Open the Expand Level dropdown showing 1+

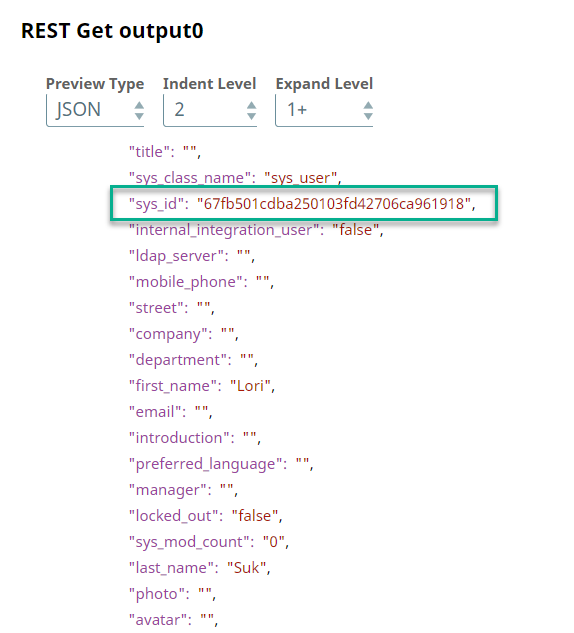click(324, 110)
